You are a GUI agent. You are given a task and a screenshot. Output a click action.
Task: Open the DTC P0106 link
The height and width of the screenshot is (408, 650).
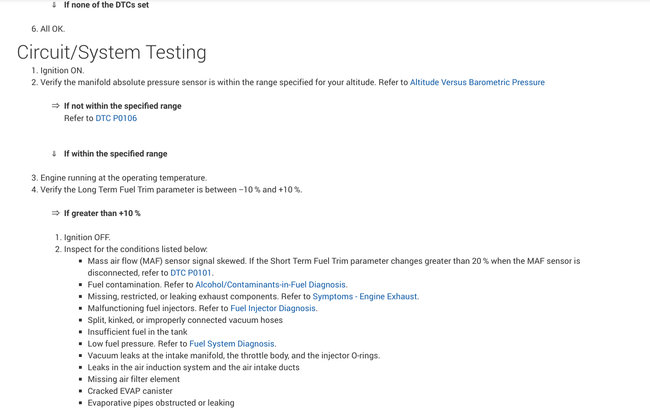pos(116,118)
